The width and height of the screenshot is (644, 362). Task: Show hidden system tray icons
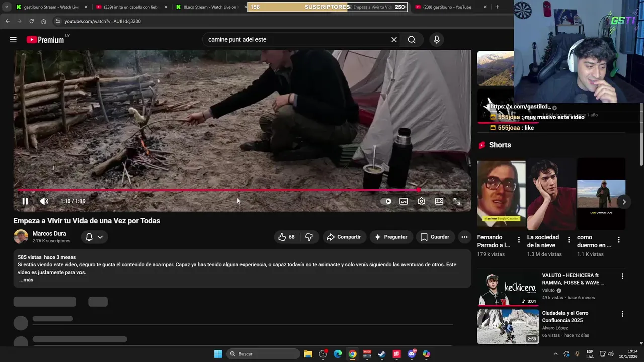click(555, 354)
